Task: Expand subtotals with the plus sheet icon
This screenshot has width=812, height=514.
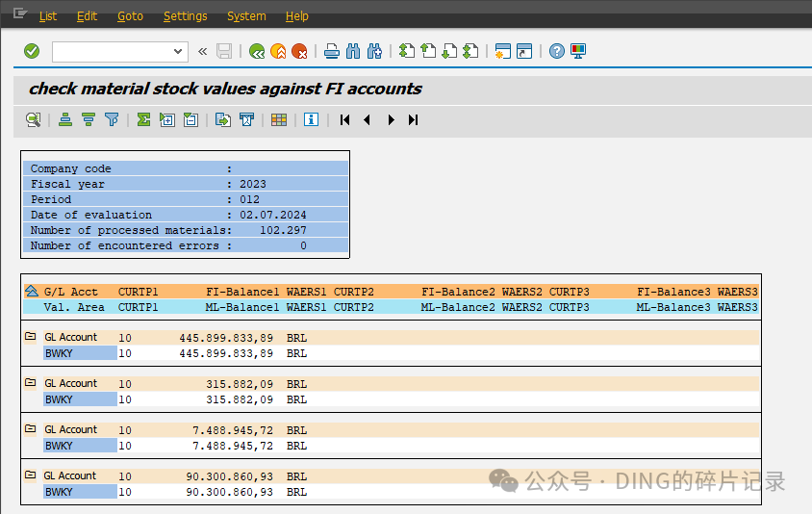Action: pyautogui.click(x=167, y=120)
